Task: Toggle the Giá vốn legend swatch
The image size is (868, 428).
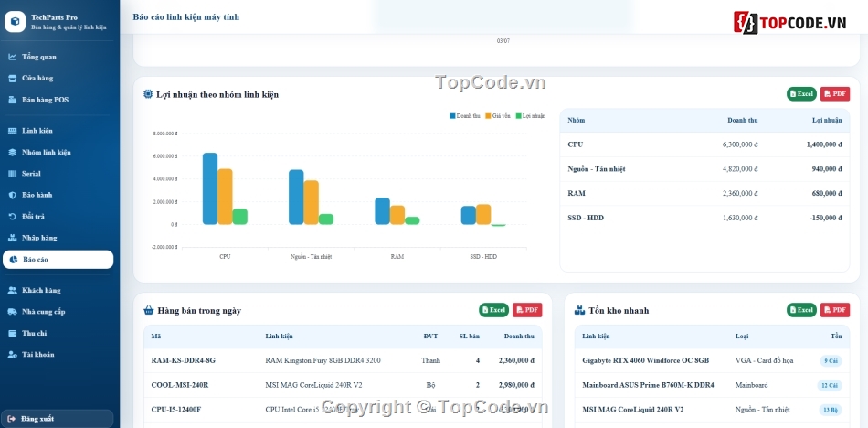Action: pyautogui.click(x=488, y=116)
